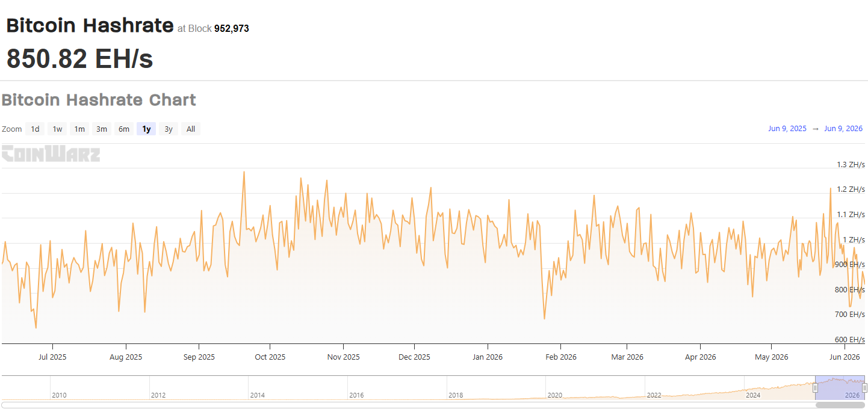This screenshot has height=415, width=868.
Task: Click the Jul 2025 x-axis label
Action: coord(52,357)
